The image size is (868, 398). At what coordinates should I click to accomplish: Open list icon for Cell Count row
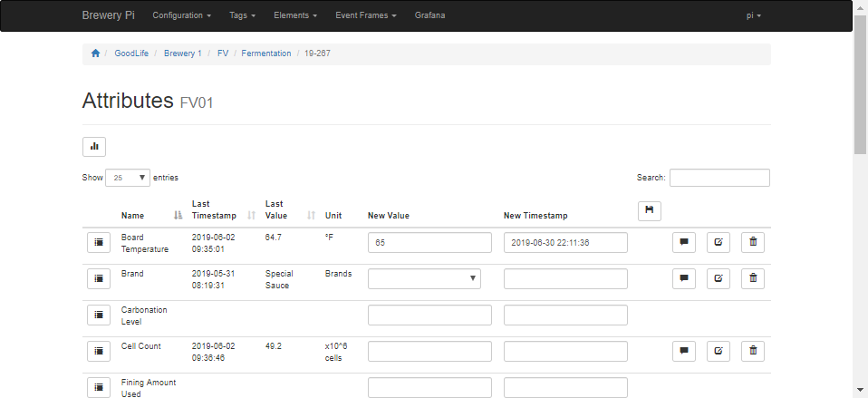click(x=99, y=351)
